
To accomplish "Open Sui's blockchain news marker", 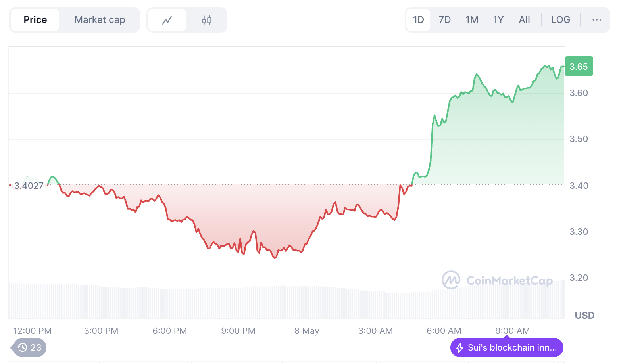I will tap(512, 348).
